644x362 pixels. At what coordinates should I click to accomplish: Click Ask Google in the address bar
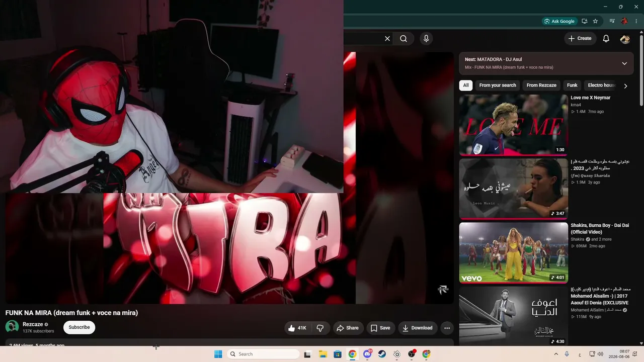pyautogui.click(x=559, y=21)
